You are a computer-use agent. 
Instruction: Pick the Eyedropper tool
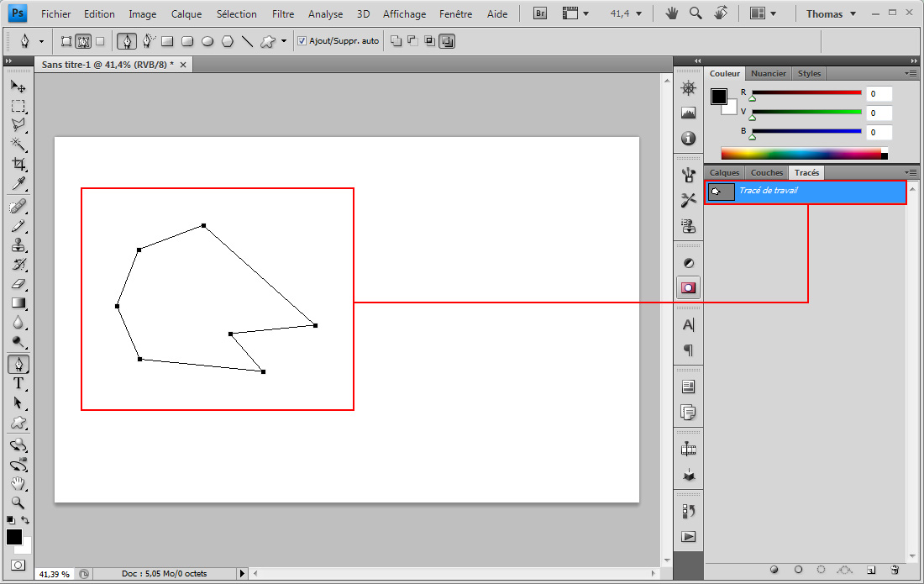18,184
